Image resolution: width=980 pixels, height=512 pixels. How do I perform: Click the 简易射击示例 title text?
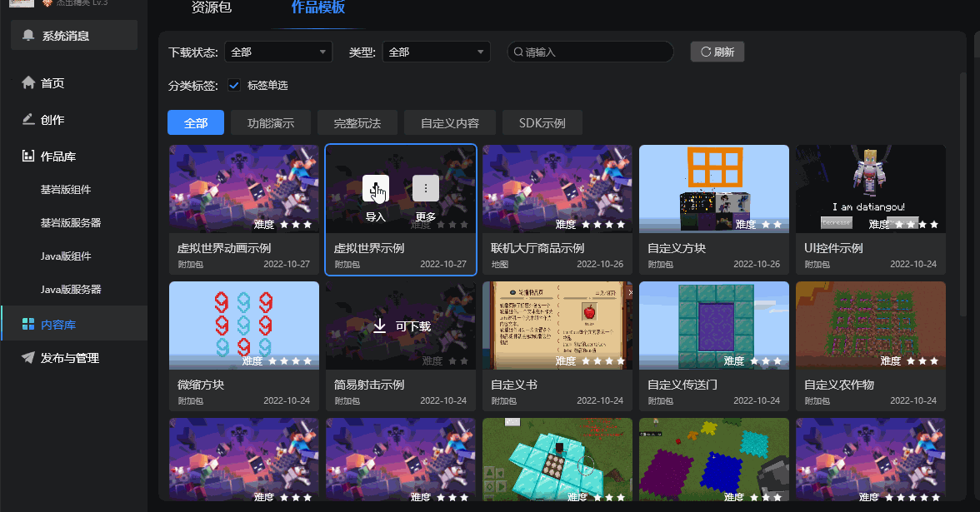pos(368,385)
